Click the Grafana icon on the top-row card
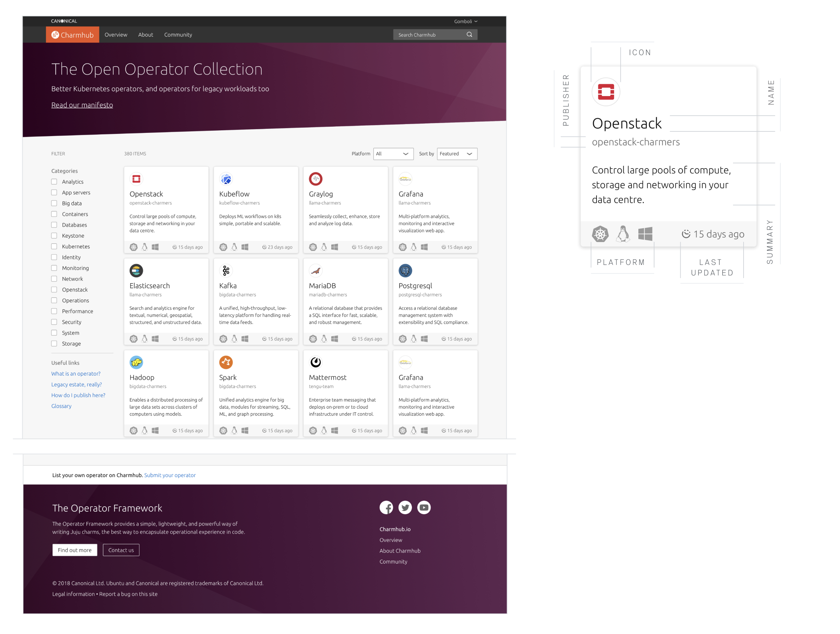840x634 pixels. click(x=405, y=179)
